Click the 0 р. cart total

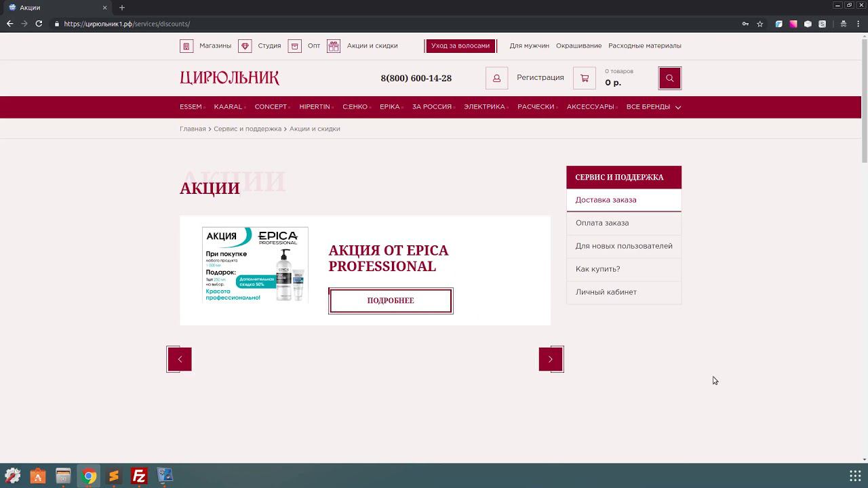click(613, 83)
